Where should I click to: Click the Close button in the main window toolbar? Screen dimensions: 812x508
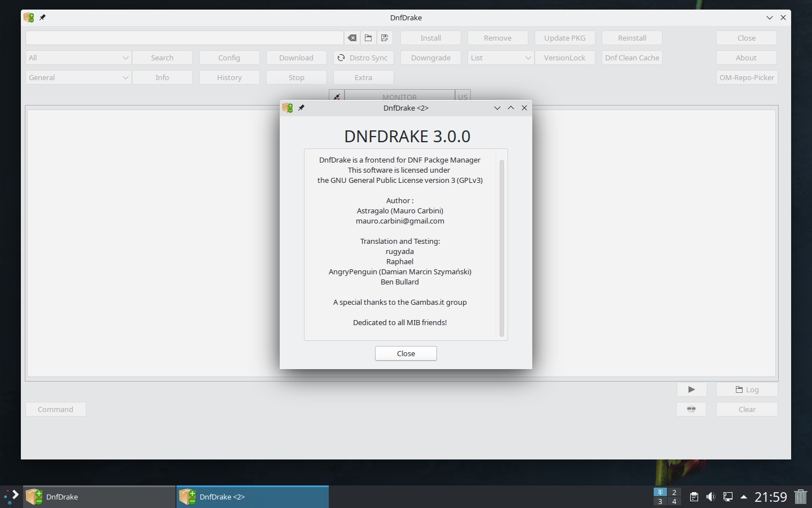[747, 38]
